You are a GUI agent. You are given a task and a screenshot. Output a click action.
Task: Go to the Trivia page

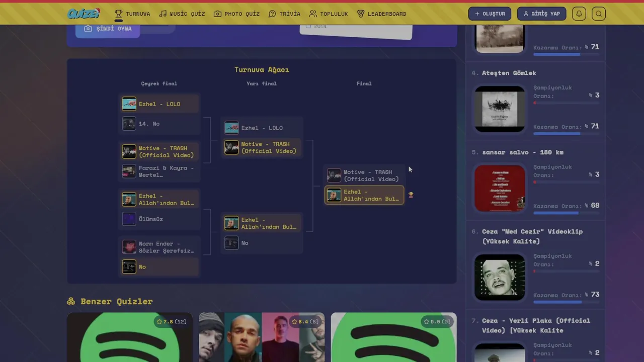pos(284,14)
